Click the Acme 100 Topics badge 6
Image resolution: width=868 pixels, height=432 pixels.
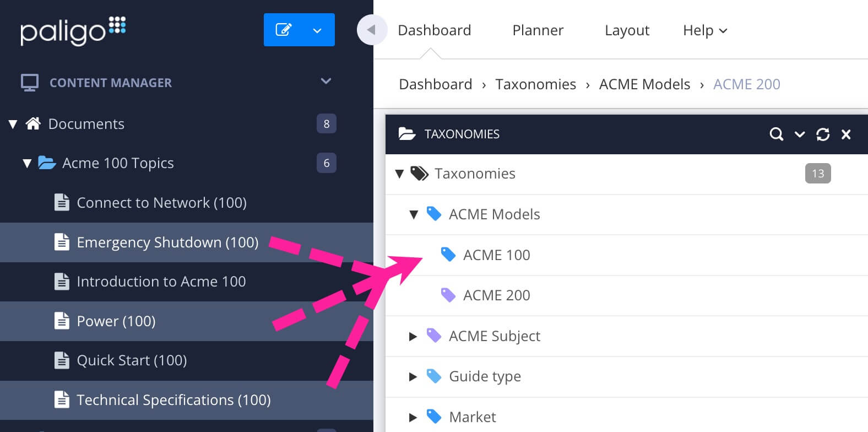(x=327, y=163)
